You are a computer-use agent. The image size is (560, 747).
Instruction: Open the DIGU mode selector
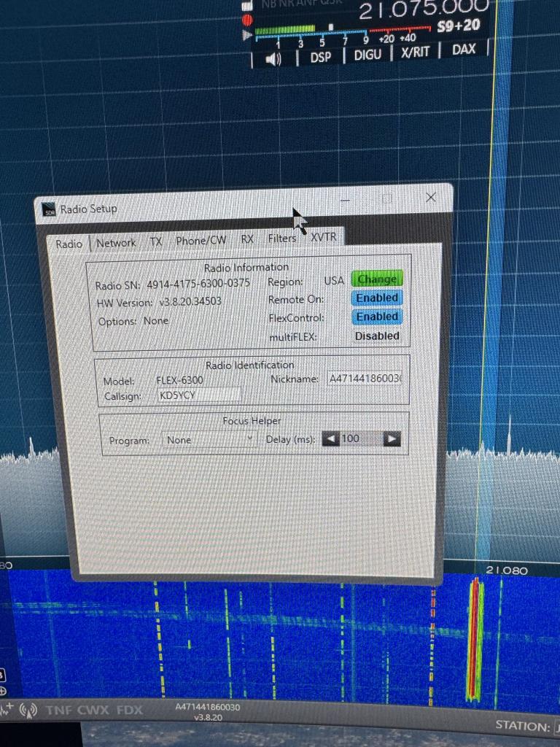coord(367,55)
